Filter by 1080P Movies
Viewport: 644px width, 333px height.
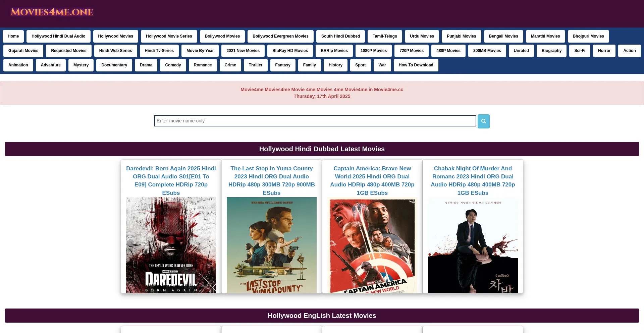tap(374, 51)
